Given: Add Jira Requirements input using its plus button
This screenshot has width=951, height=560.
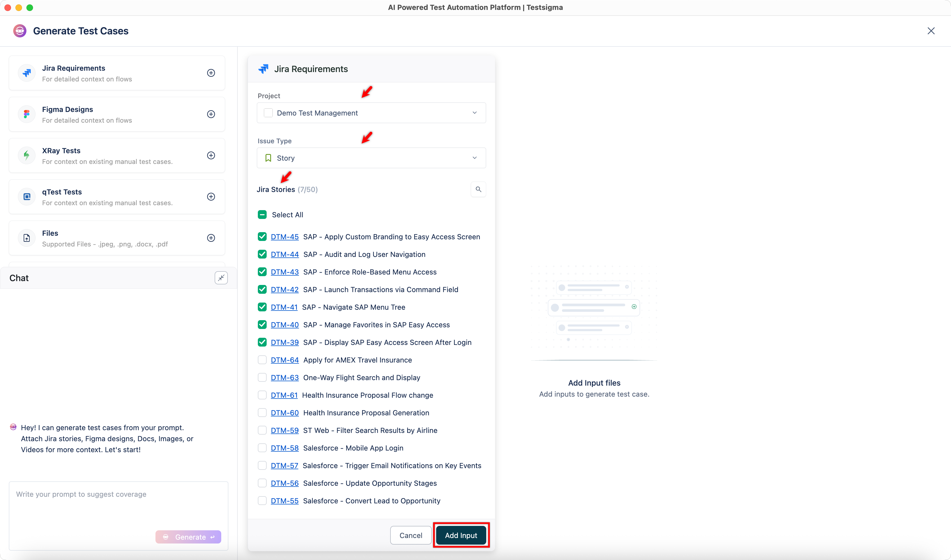Looking at the screenshot, I should point(211,73).
